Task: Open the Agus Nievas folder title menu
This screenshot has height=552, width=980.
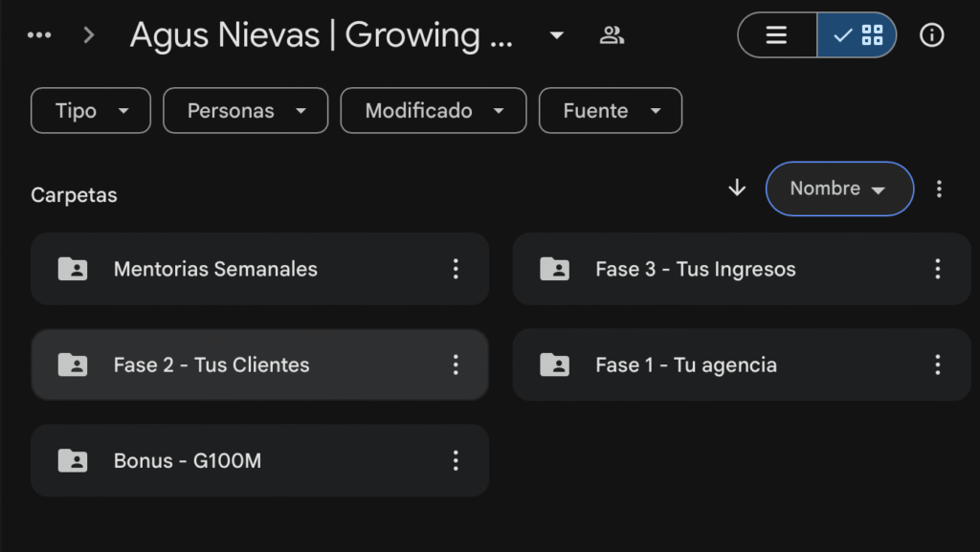Action: [556, 36]
